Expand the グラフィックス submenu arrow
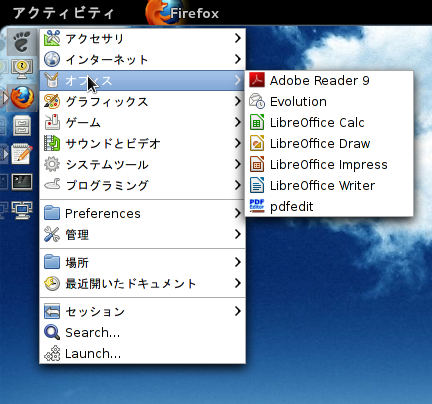Screen dimensions: 432x404 coord(237,101)
